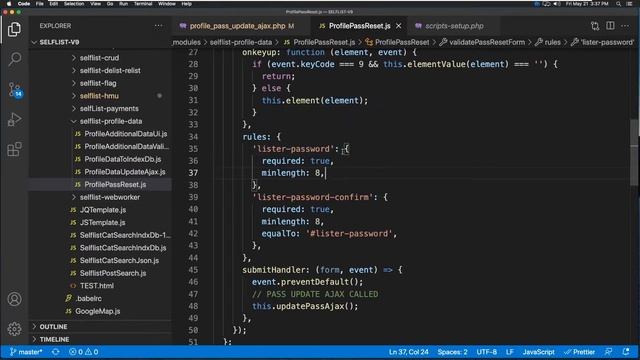Open the Accounts menu icon
Screen dimensions: 640x360
(x=14, y=299)
